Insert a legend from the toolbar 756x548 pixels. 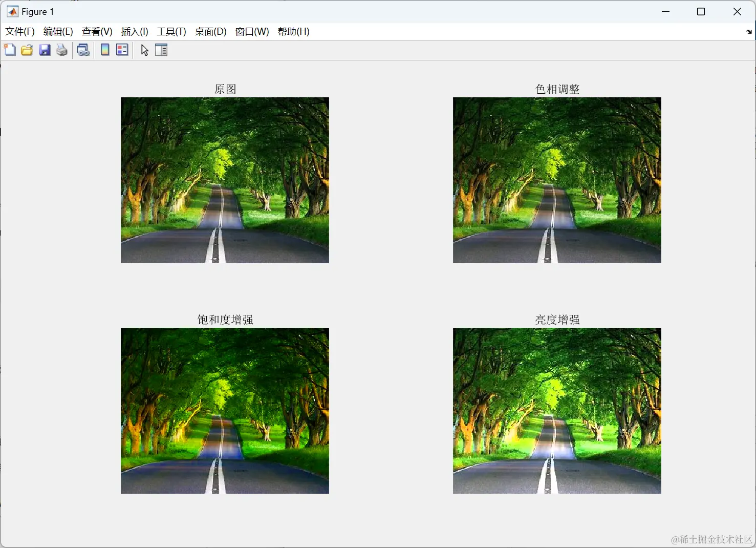click(122, 50)
